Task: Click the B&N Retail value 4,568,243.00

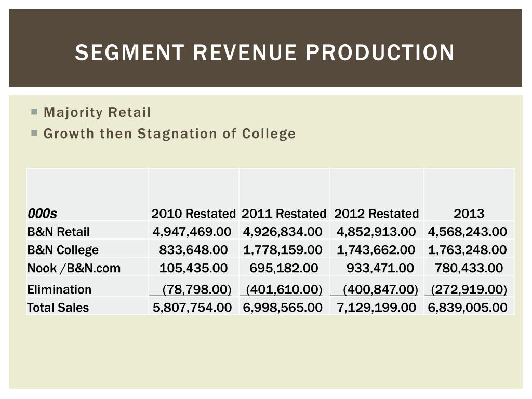Action: (468, 231)
